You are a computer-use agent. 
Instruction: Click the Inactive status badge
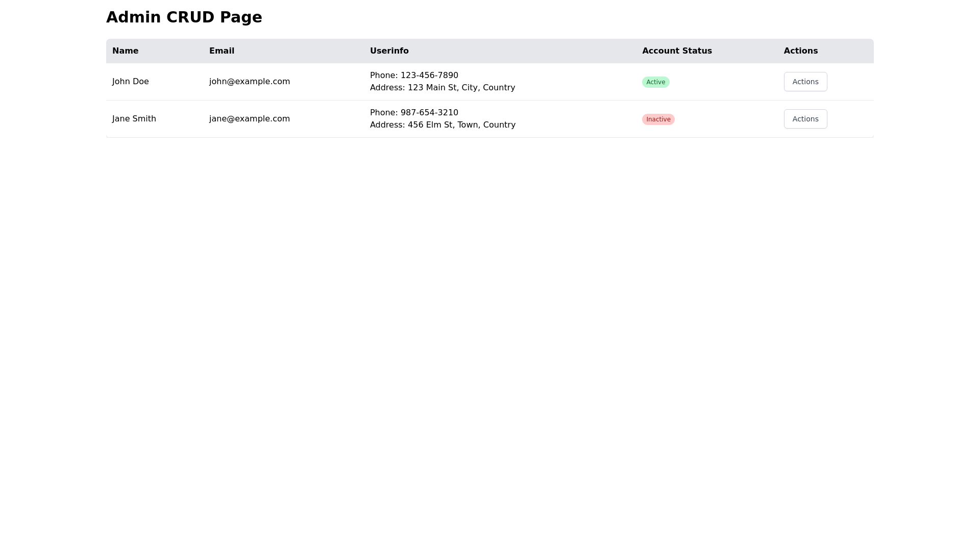(x=658, y=119)
